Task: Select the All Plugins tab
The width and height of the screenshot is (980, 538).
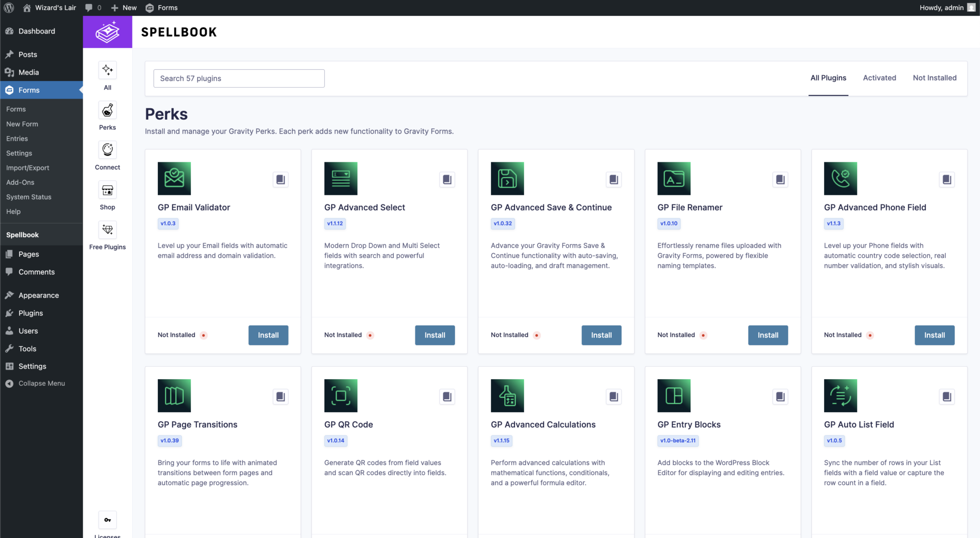Action: [828, 78]
